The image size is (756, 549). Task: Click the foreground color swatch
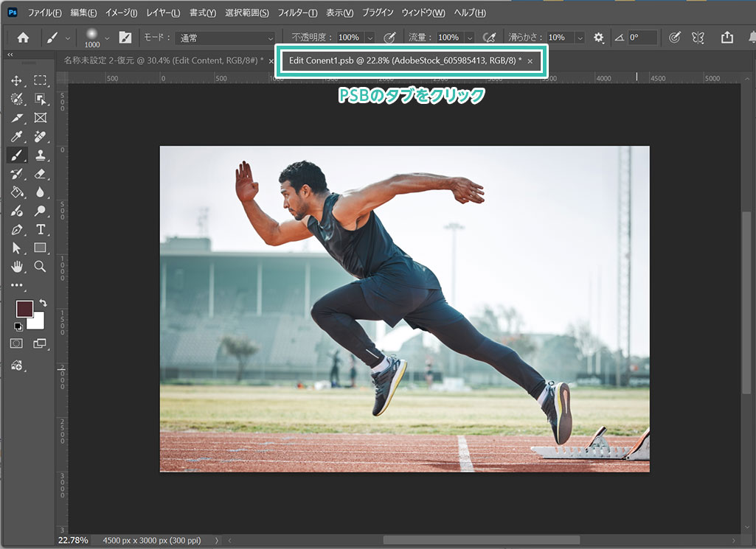24,309
